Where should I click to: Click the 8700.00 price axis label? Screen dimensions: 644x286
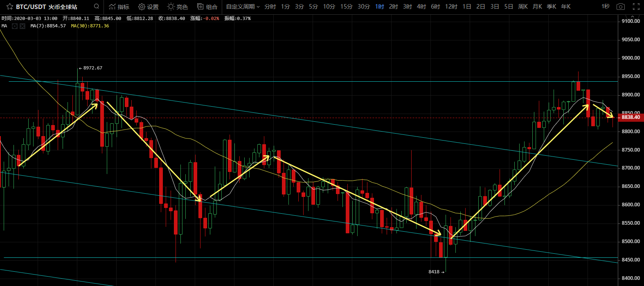630,168
